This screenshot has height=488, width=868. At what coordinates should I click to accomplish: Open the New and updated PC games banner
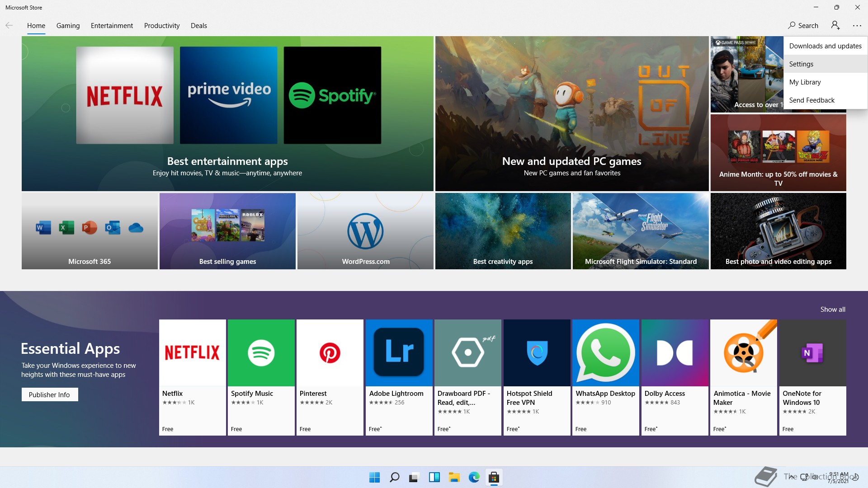572,113
